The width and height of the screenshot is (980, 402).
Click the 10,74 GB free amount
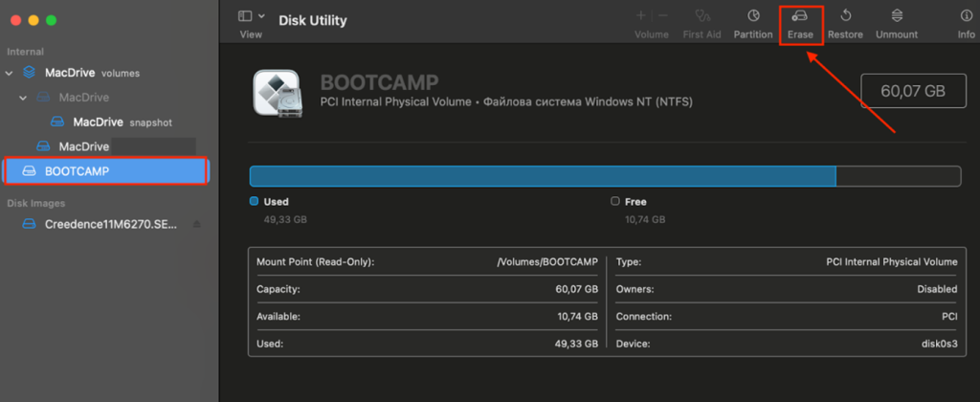[645, 219]
